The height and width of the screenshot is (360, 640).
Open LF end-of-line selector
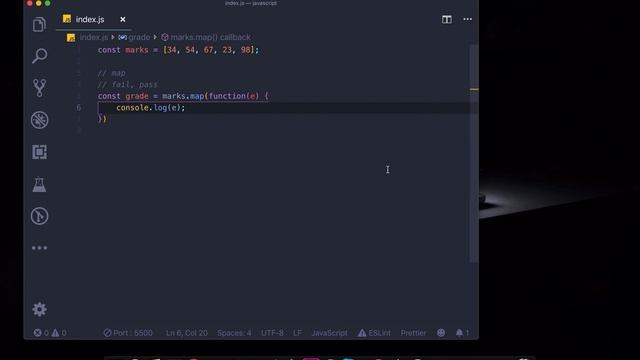(297, 333)
